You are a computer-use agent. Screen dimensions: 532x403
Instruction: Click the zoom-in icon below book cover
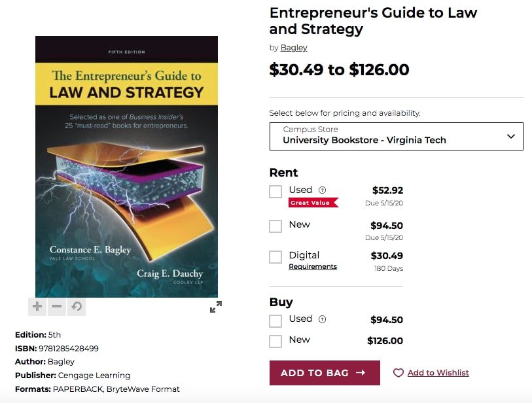[37, 306]
